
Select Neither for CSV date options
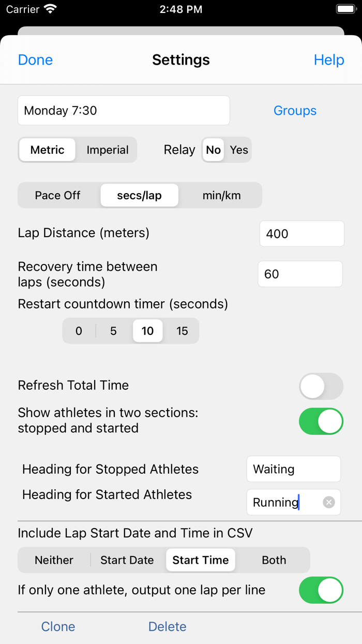[x=54, y=560]
